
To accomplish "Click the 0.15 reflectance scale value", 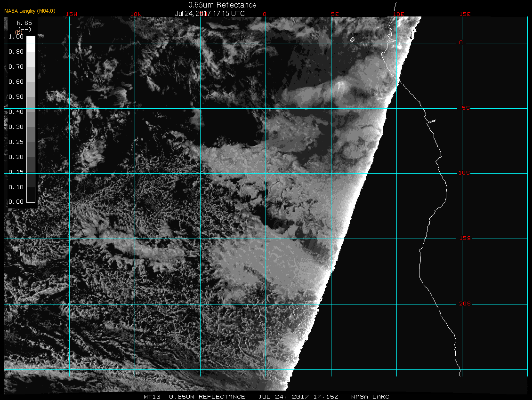I will coord(16,172).
